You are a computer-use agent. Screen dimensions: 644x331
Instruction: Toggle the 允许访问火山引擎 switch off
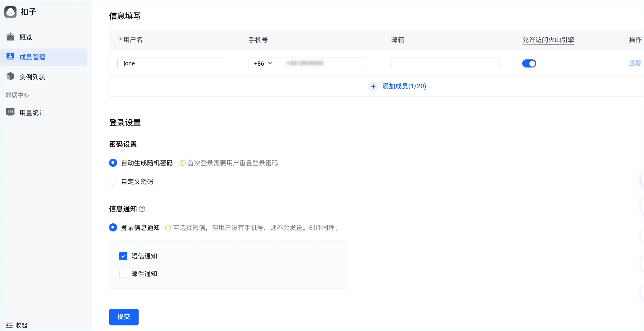[x=529, y=63]
